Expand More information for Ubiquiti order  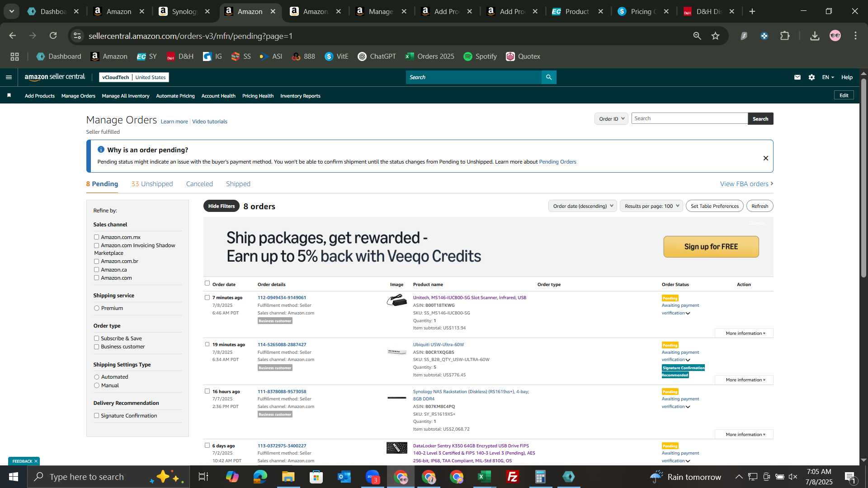(744, 380)
